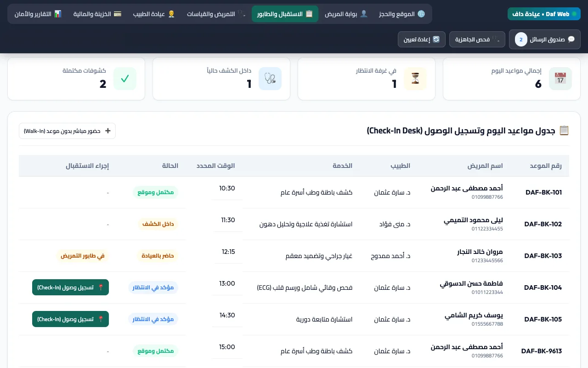Screen dimensions: 588x368
Task: Select the الاستقبال والطابور tab
Action: coord(285,14)
